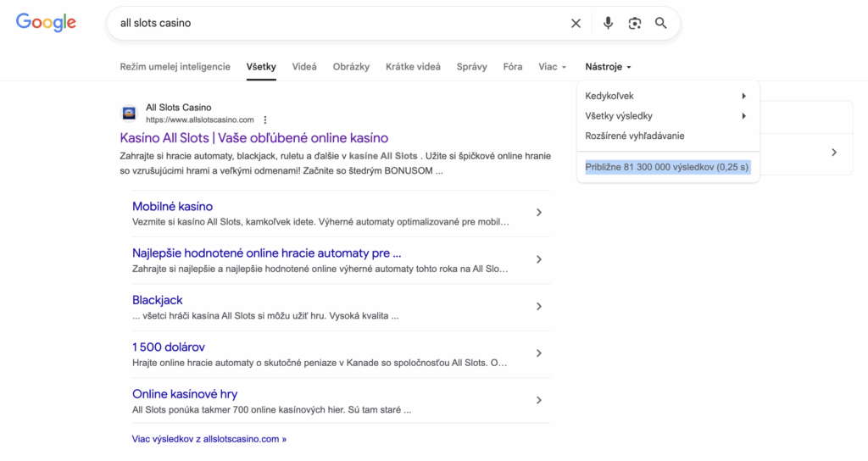Viewport: 868px width, 461px height.
Task: Open the Režim umelej inteligencie tab
Action: click(x=175, y=67)
